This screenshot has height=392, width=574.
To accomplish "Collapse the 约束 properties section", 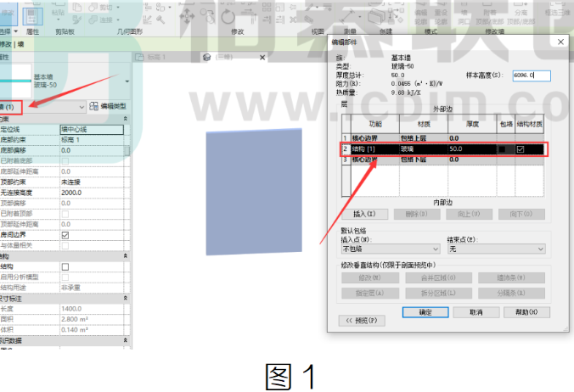I will (x=125, y=119).
